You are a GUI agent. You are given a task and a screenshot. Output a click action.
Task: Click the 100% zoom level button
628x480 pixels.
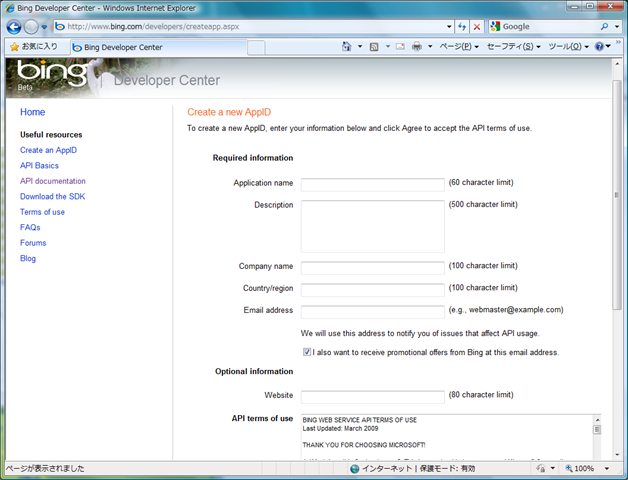[580, 468]
